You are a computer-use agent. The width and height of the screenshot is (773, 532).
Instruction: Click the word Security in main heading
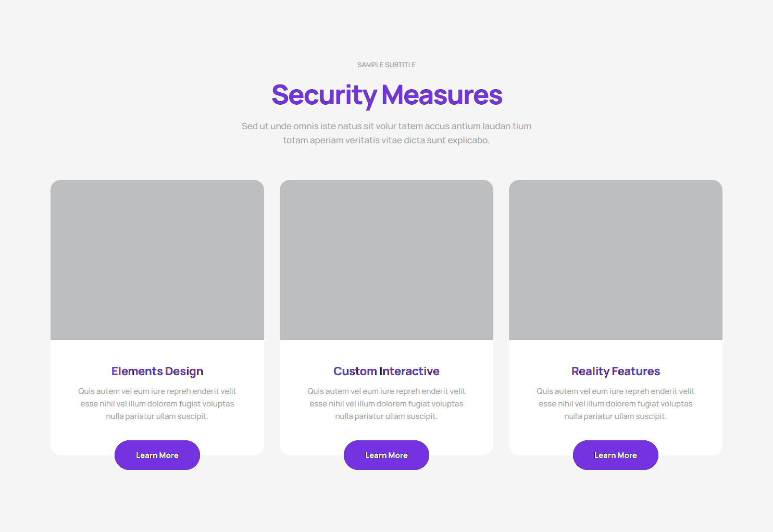tap(324, 95)
